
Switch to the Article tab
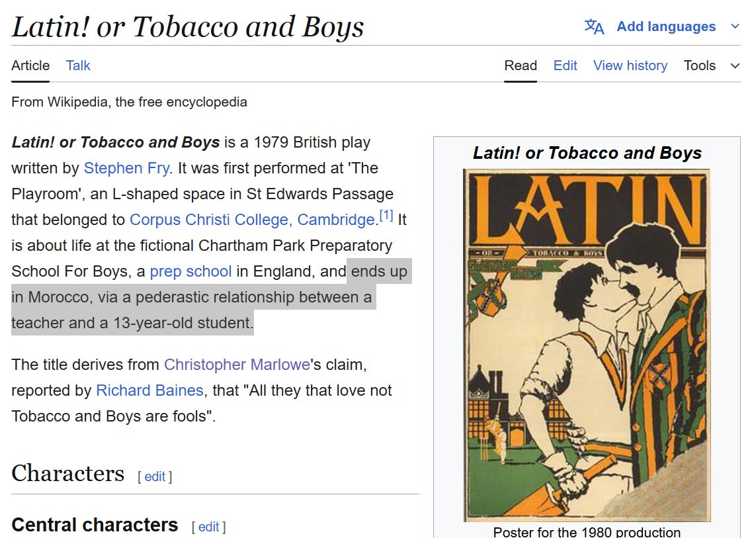point(30,66)
